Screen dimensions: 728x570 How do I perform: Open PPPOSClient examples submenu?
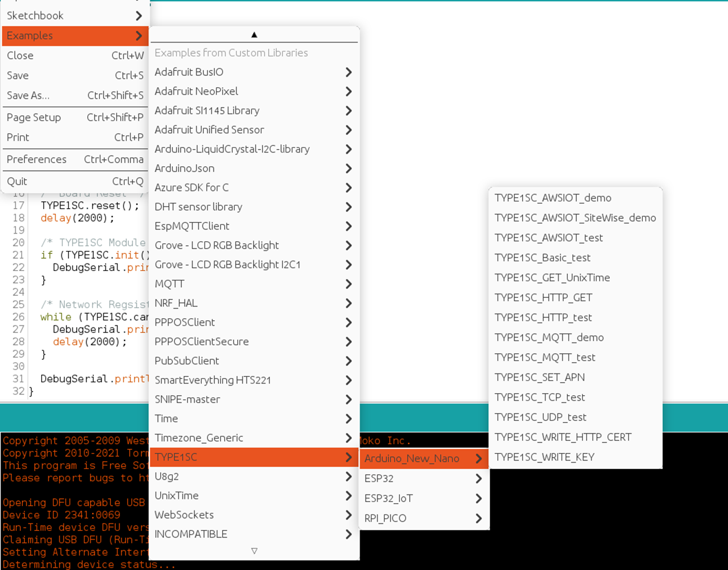(254, 323)
